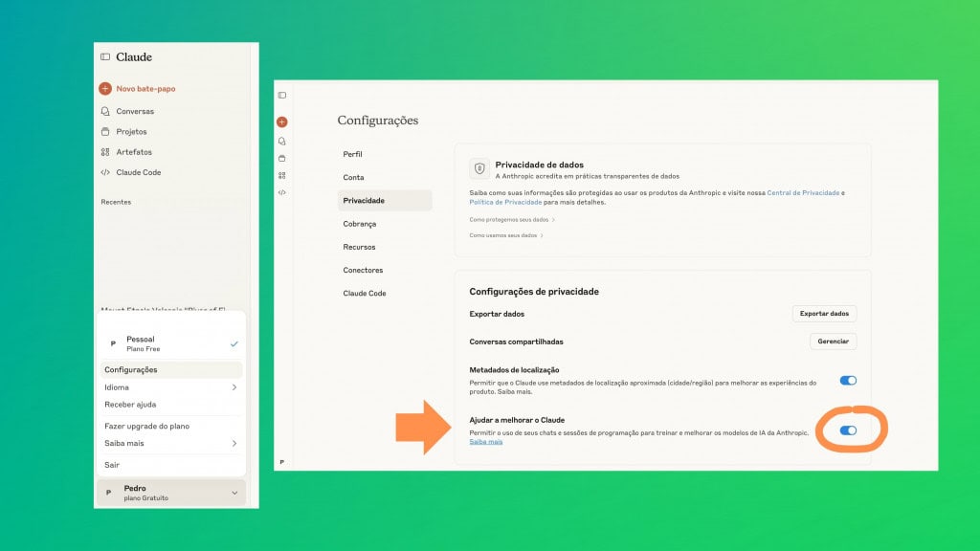Select Pessoal Plano Free account
The height and width of the screenshot is (551, 980).
coord(170,343)
